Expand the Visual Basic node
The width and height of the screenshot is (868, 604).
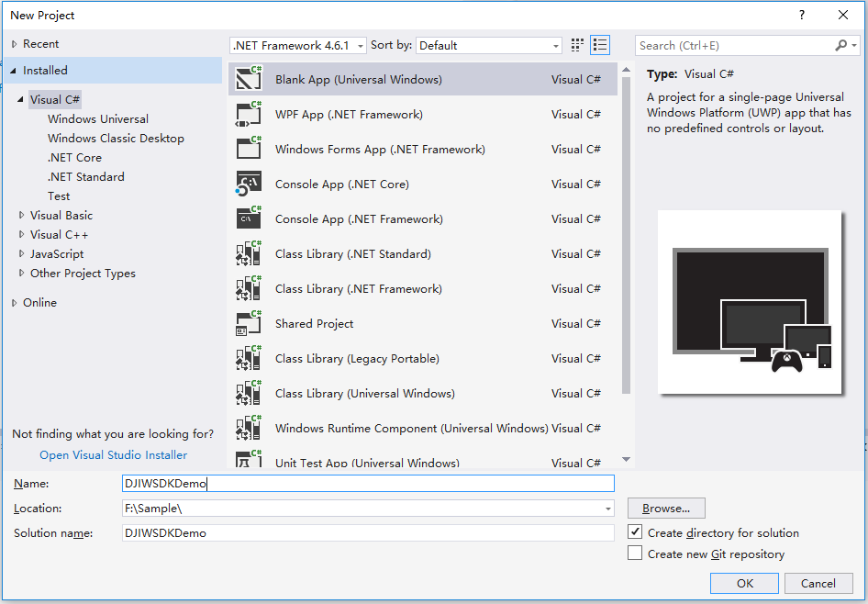pyautogui.click(x=21, y=215)
